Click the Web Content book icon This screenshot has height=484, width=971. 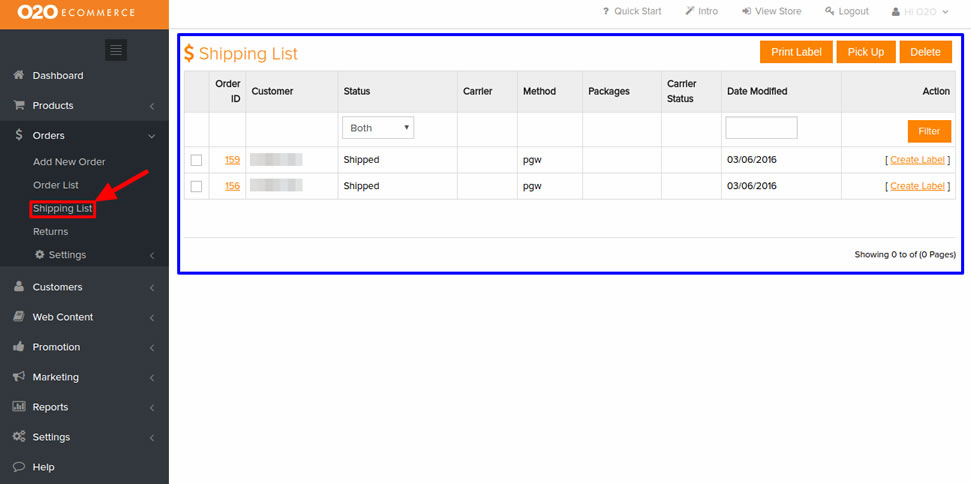pyautogui.click(x=18, y=317)
